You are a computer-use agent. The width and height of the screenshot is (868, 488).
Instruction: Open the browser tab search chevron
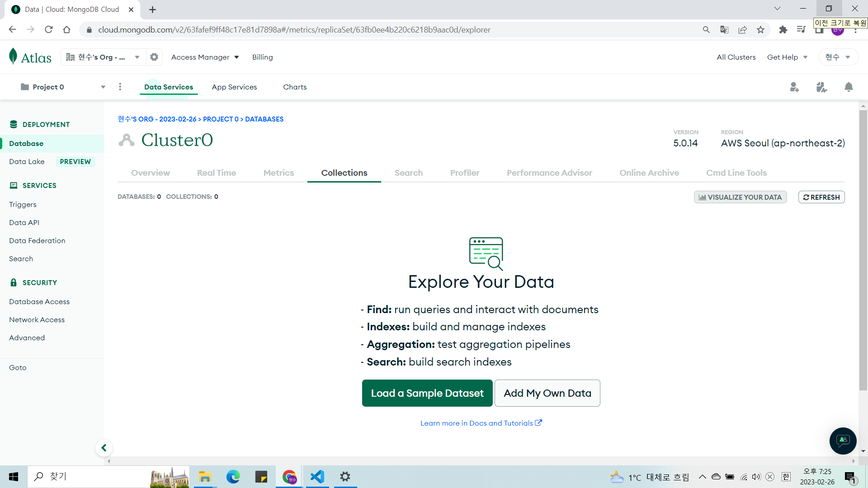(777, 9)
